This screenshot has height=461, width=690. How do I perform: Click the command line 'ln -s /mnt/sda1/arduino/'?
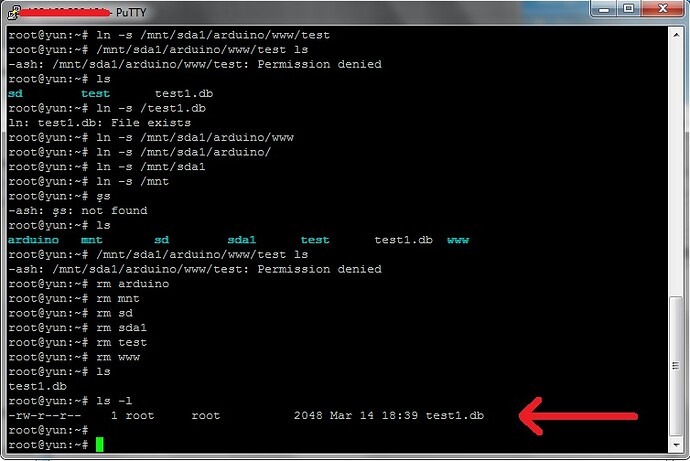point(184,152)
